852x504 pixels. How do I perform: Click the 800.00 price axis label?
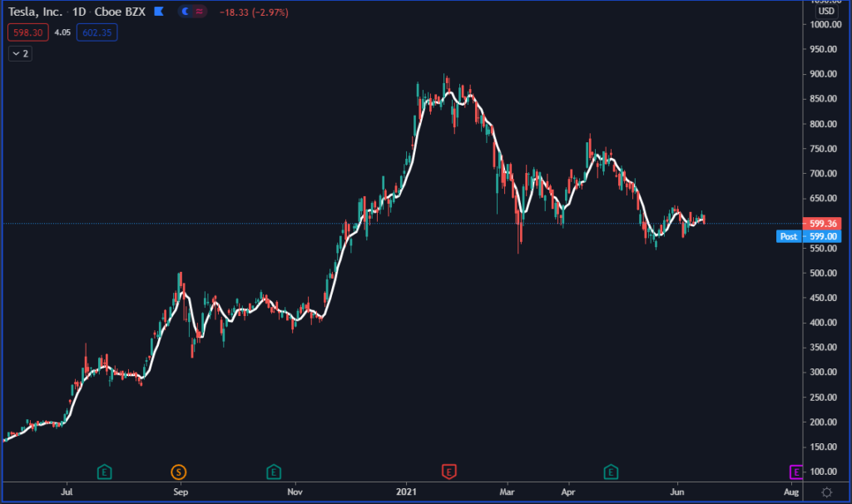tap(823, 124)
